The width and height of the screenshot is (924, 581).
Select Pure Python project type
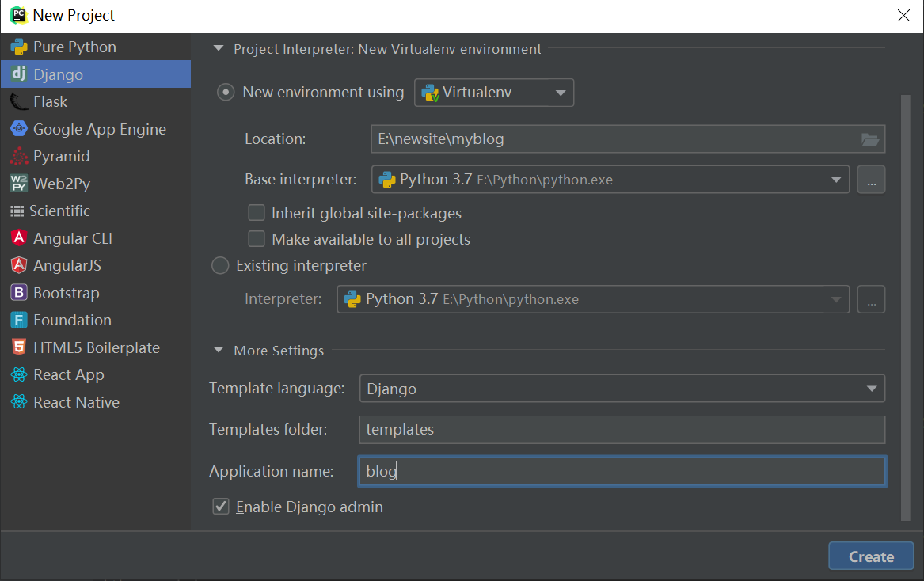tap(74, 47)
